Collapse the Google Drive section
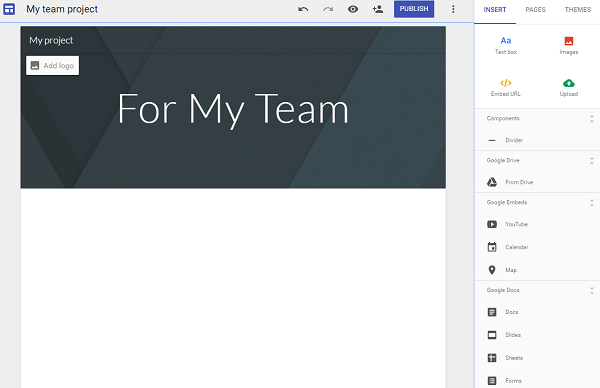The image size is (600, 388). pyautogui.click(x=592, y=161)
